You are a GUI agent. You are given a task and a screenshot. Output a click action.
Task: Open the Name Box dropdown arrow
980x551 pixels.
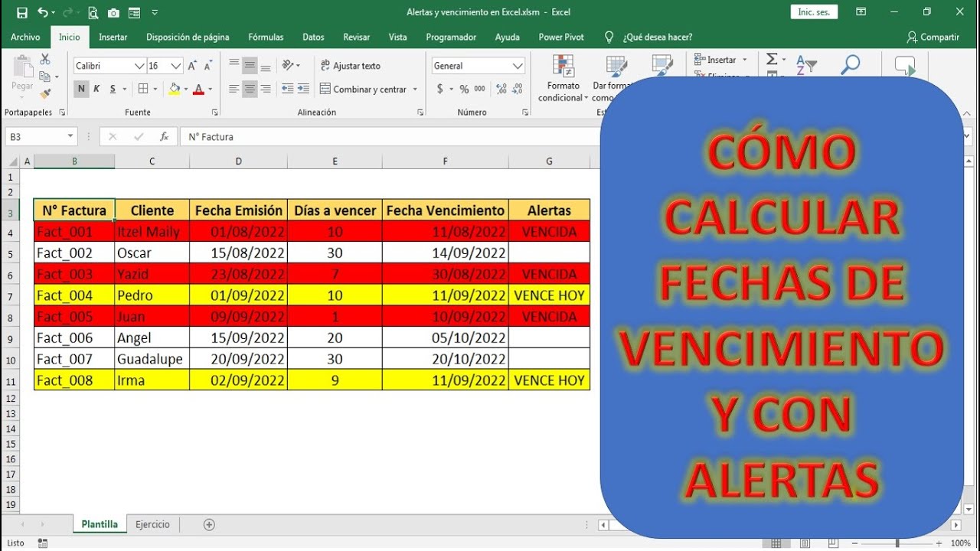pos(70,136)
